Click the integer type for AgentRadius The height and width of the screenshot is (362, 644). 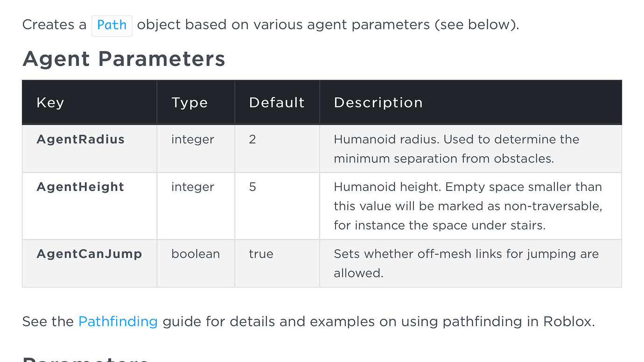[x=193, y=139]
